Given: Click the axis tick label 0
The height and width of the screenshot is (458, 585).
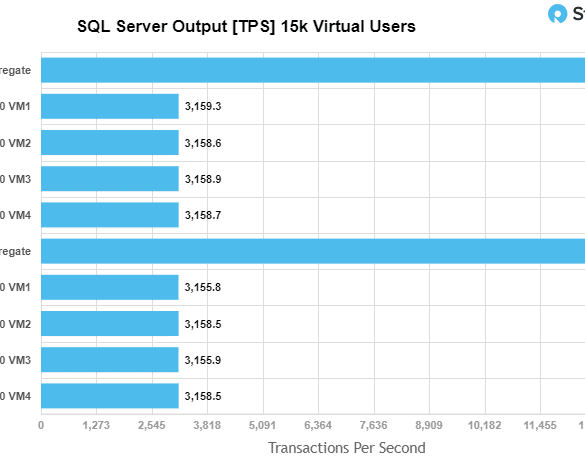Looking at the screenshot, I should pos(41,425).
